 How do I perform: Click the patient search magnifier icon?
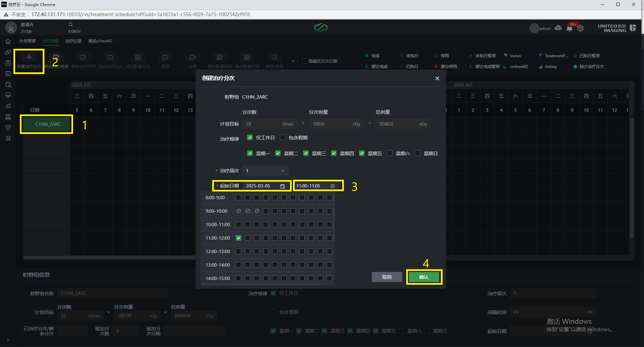point(71,25)
